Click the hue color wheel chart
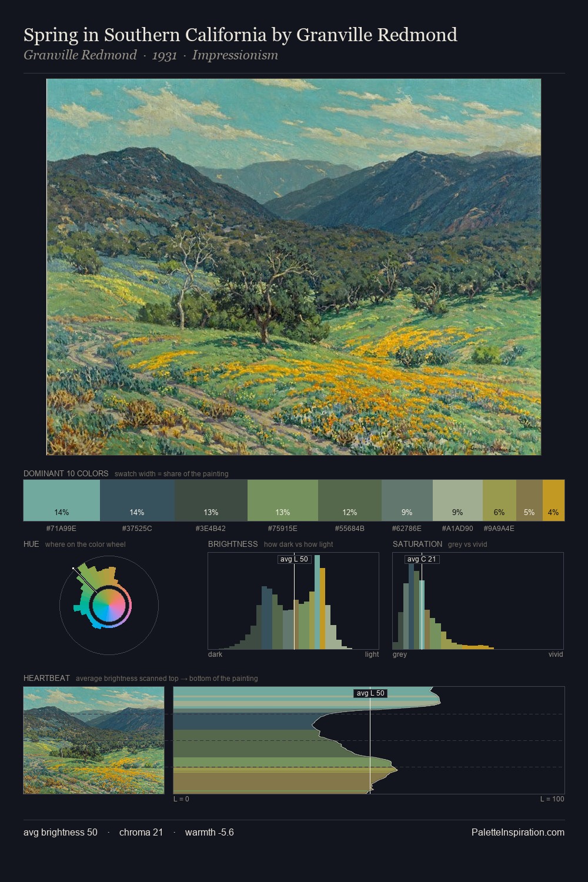 109,605
